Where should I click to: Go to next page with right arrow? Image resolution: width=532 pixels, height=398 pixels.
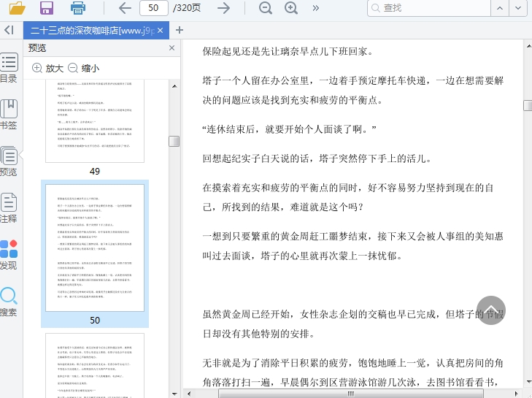pyautogui.click(x=224, y=8)
